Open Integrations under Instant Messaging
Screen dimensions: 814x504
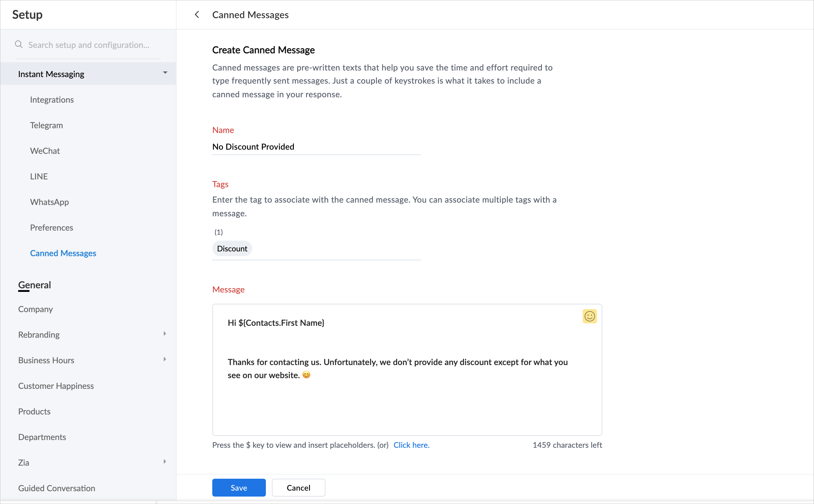point(52,100)
